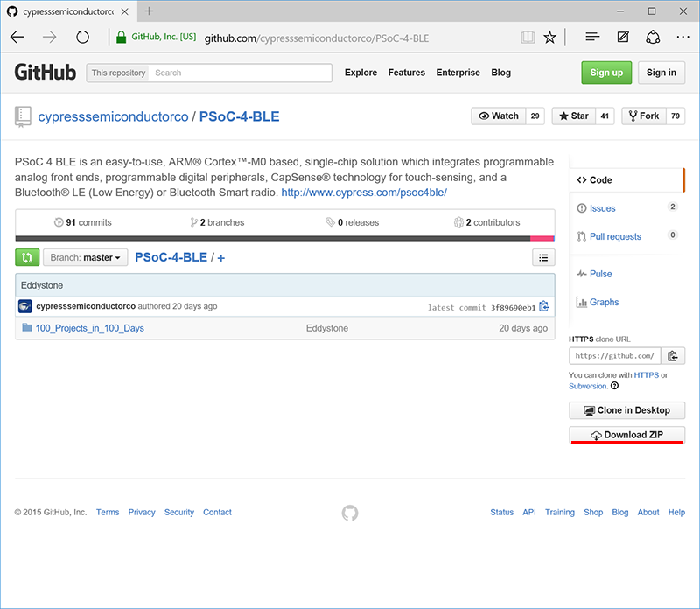The height and width of the screenshot is (609, 700).
Task: Open the cypresssemiconductorco owner link
Action: (x=113, y=116)
